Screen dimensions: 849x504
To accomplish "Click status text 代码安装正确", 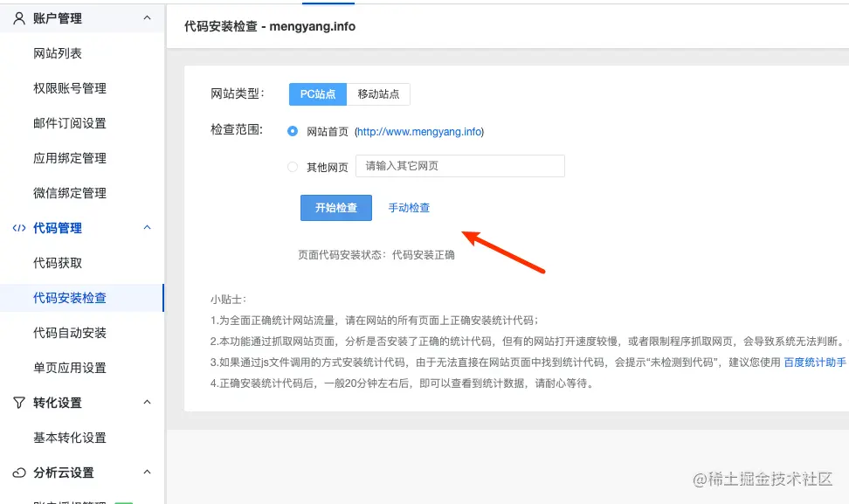I will 424,255.
